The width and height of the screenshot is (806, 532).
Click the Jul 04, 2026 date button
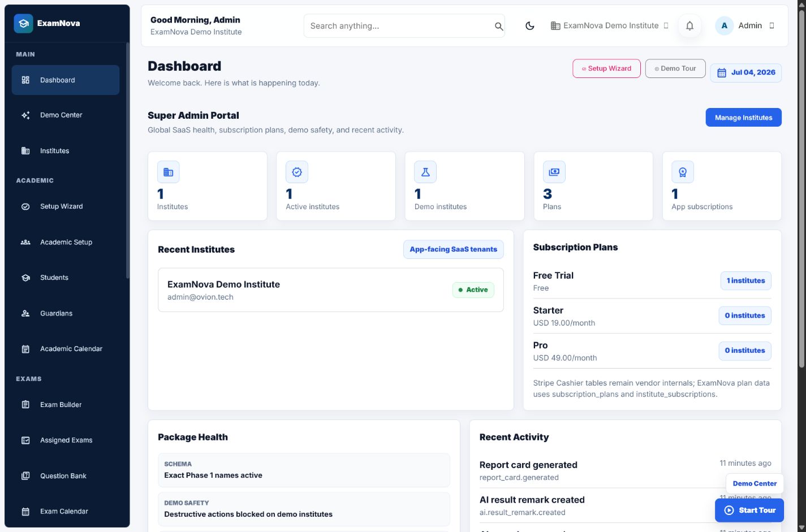click(x=745, y=73)
